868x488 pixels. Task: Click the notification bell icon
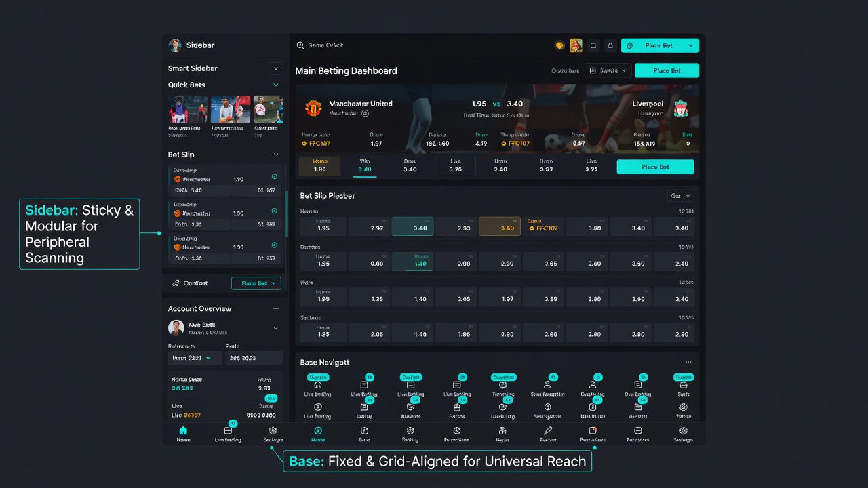610,45
